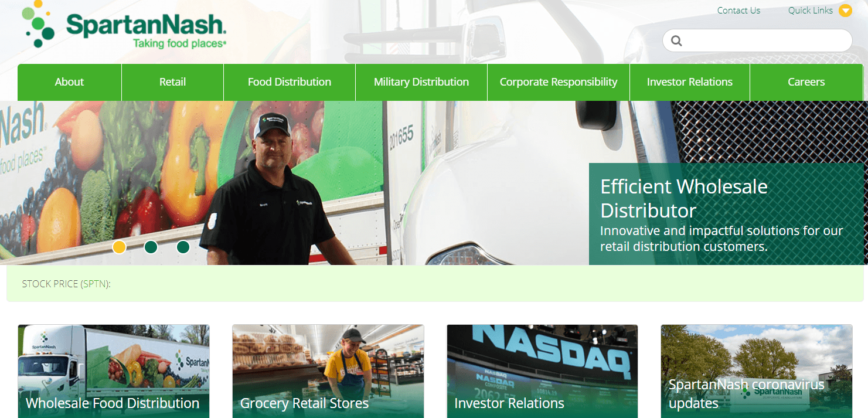This screenshot has height=418, width=868.
Task: Open the Wholesale Food Distribution card
Action: (114, 372)
